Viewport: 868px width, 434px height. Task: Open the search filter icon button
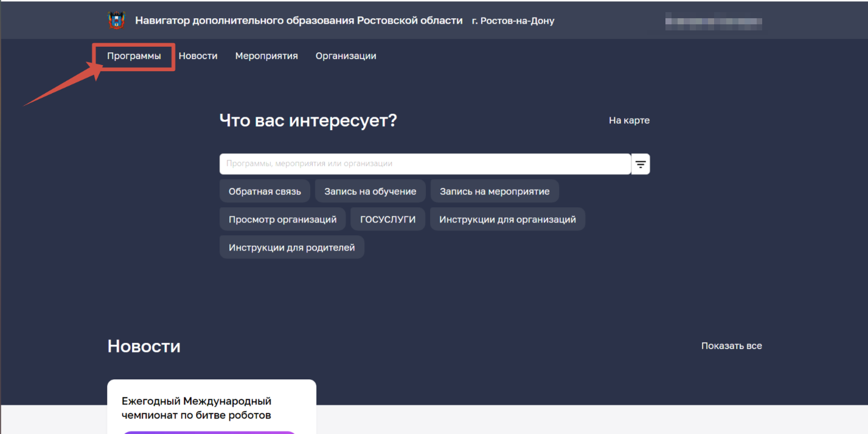641,164
